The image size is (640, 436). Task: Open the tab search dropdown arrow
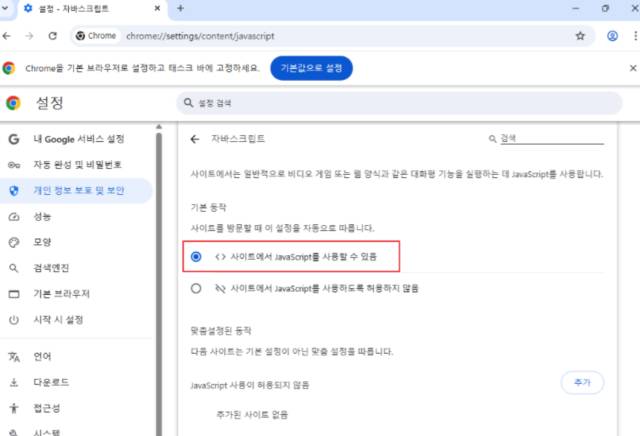coord(5,8)
